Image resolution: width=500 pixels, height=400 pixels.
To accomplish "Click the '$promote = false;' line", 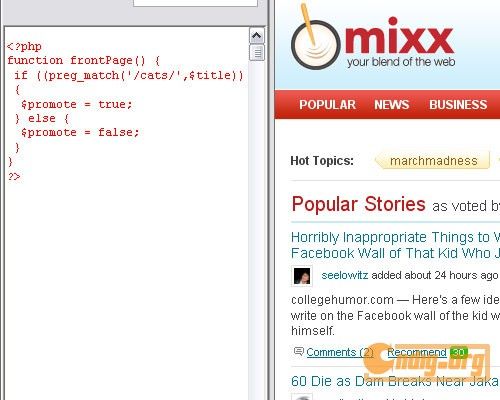I will pos(80,132).
